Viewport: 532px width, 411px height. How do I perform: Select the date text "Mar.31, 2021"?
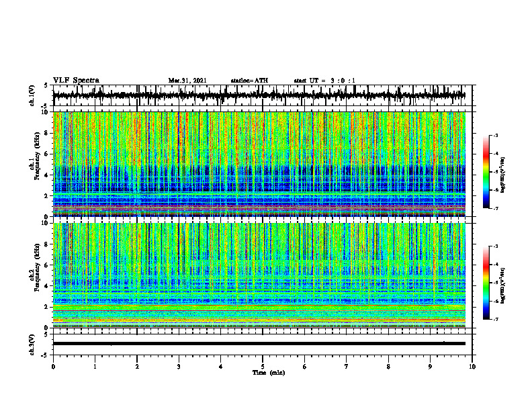coord(187,81)
